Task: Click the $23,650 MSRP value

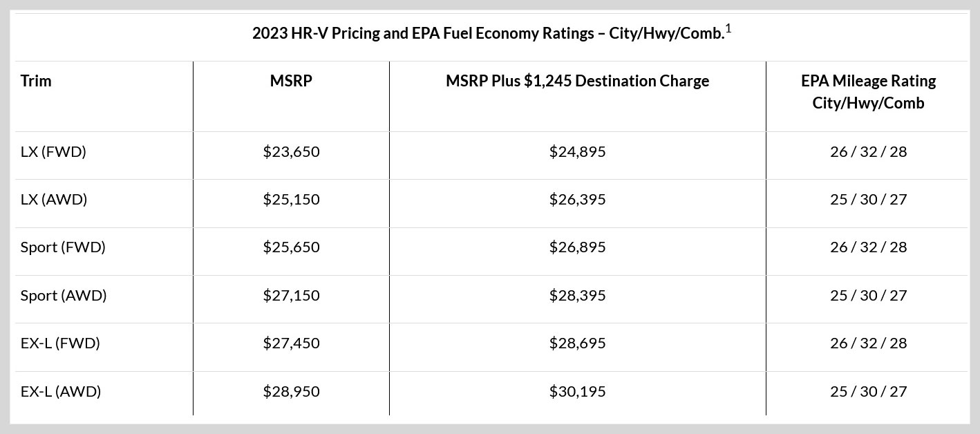Action: (x=291, y=151)
